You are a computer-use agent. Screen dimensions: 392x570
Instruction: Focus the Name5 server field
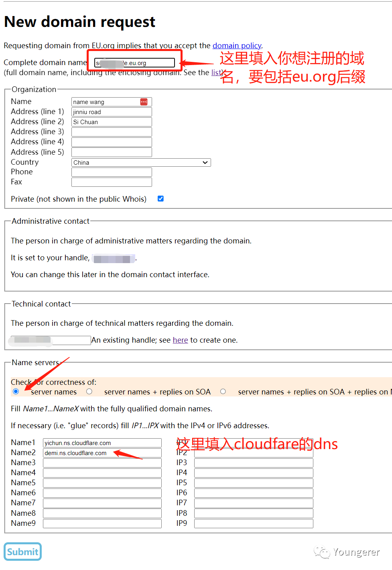(102, 483)
